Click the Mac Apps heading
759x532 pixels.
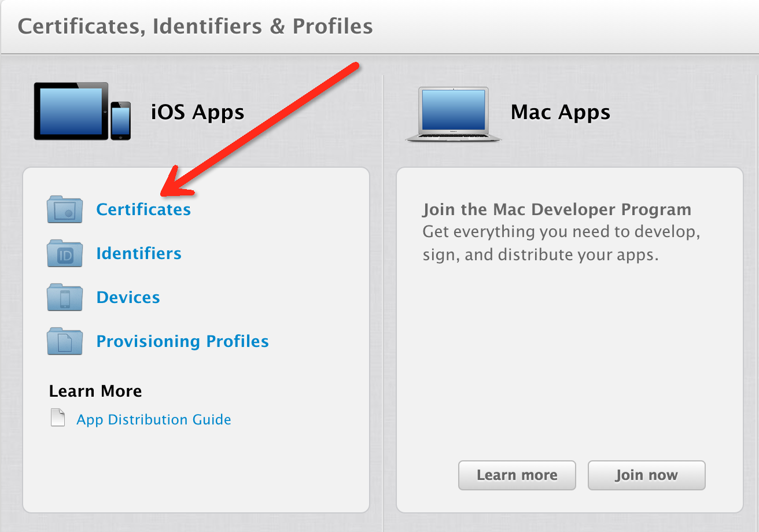pyautogui.click(x=560, y=112)
